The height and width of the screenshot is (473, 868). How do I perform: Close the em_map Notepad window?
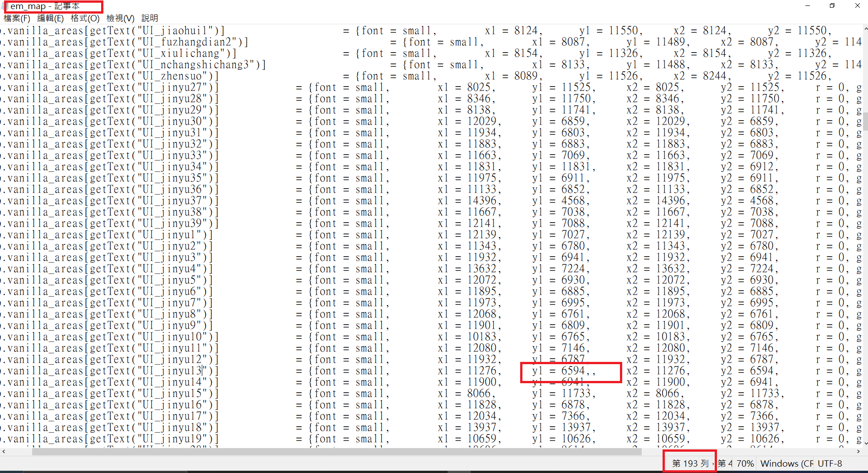(x=857, y=6)
